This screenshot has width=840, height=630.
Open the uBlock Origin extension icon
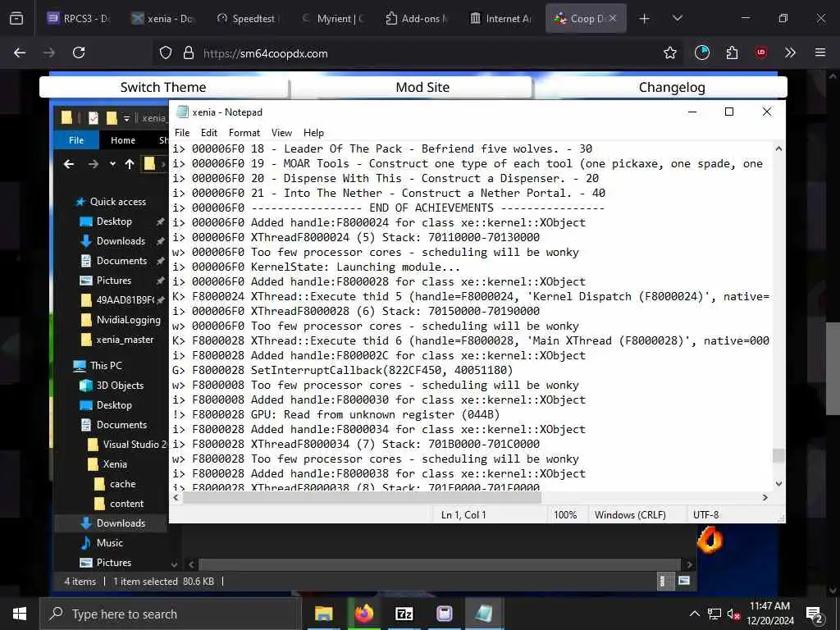760,52
